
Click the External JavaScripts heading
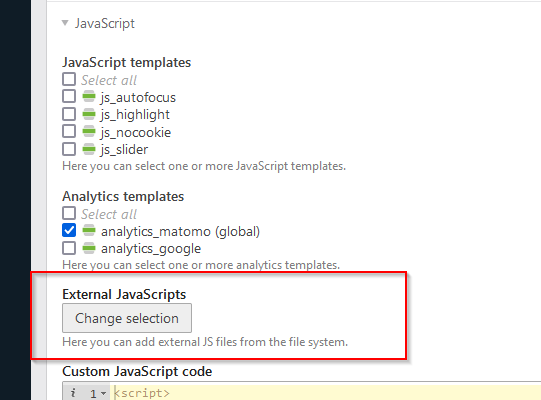pyautogui.click(x=124, y=294)
